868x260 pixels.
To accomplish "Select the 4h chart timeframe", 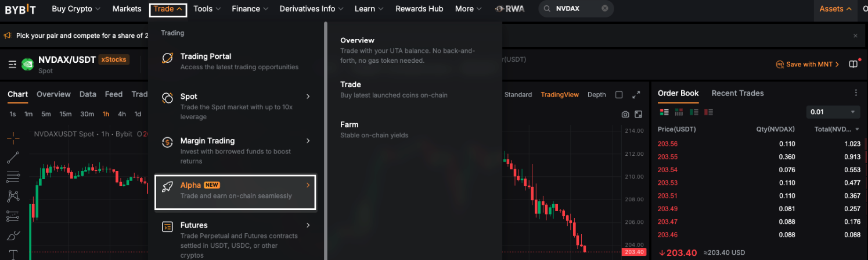I will pyautogui.click(x=122, y=114).
